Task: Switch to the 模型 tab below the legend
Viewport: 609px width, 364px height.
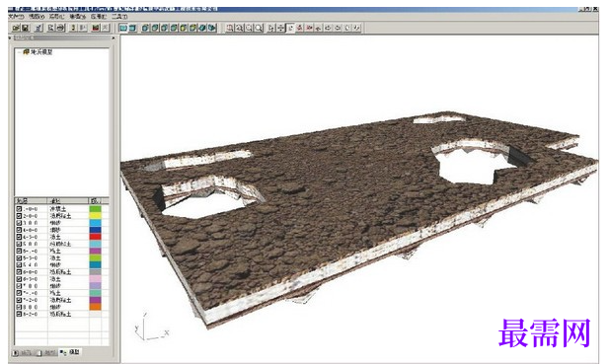Action: click(70, 352)
